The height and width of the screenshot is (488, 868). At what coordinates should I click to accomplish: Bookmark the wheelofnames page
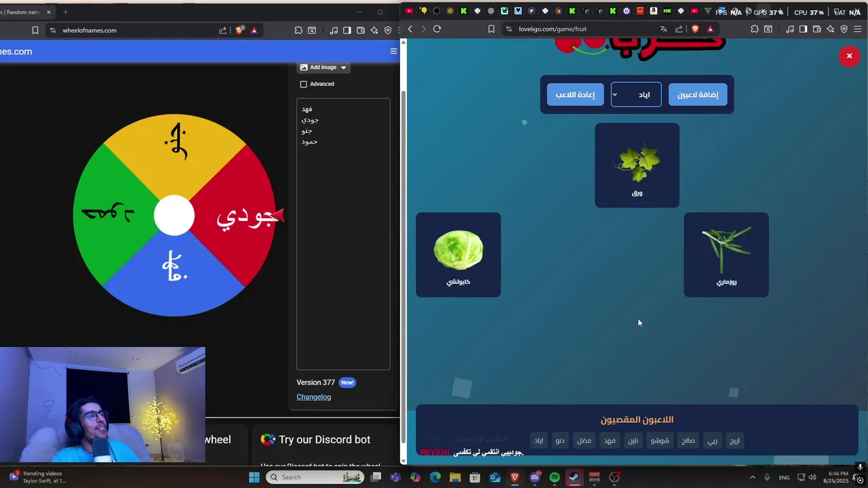pos(35,30)
